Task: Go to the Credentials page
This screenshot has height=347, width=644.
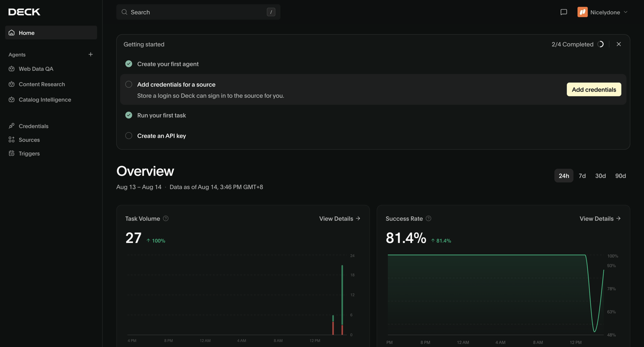Action: tap(51, 126)
